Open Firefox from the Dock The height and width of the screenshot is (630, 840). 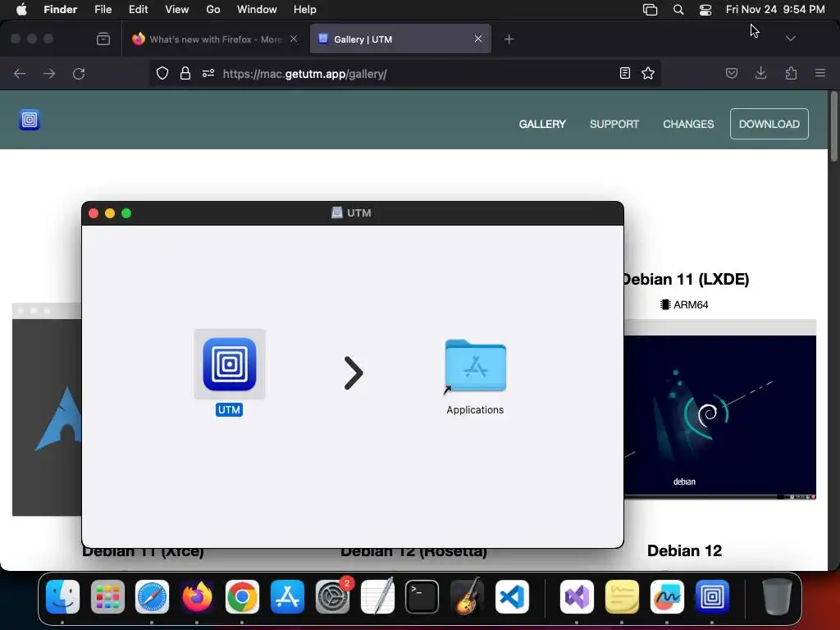pos(197,596)
